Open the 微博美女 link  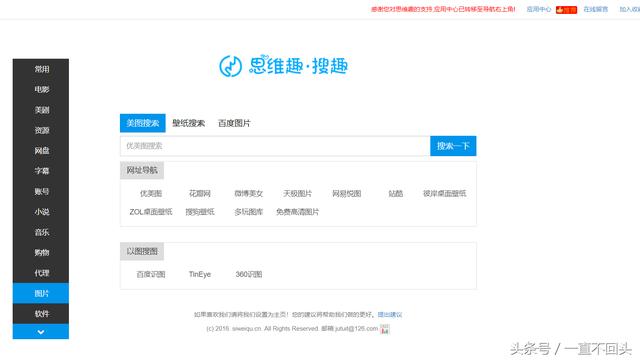tap(249, 193)
